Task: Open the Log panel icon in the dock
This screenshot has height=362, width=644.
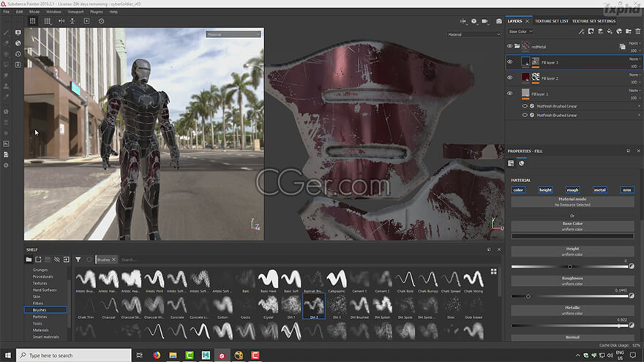Action: coord(18,64)
